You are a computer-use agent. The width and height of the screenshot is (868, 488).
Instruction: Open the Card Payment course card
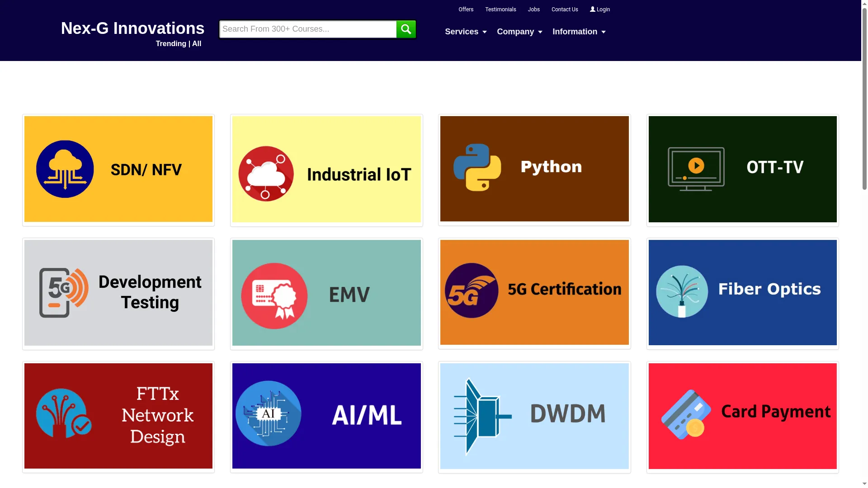[x=743, y=417]
